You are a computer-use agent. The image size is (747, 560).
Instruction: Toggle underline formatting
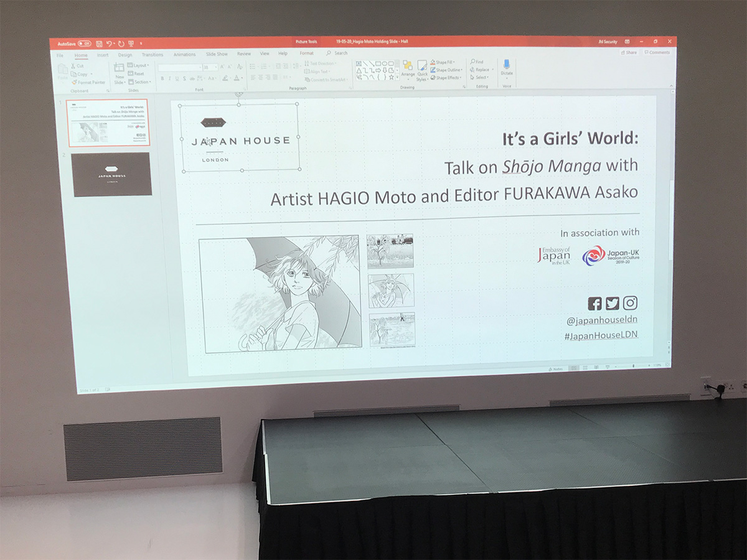[177, 78]
